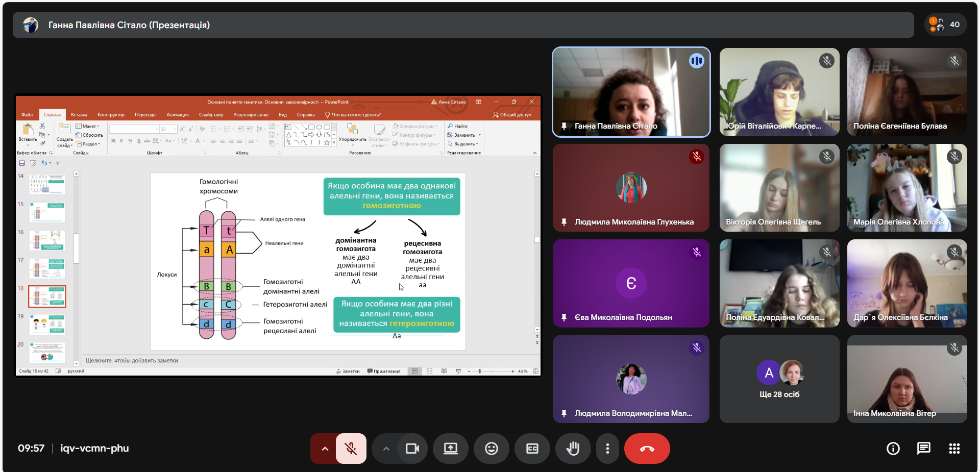This screenshot has width=980, height=472.
Task: Show the participants list (40)
Action: click(945, 24)
